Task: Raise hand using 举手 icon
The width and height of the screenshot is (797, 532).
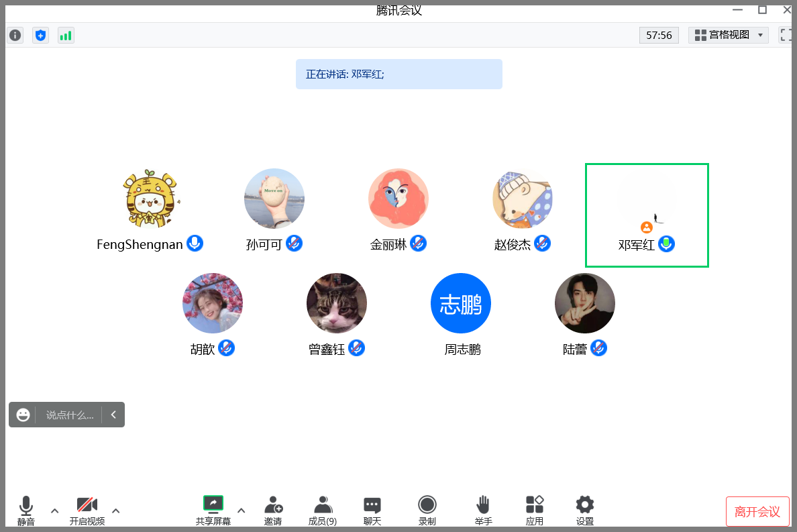Action: pyautogui.click(x=483, y=510)
